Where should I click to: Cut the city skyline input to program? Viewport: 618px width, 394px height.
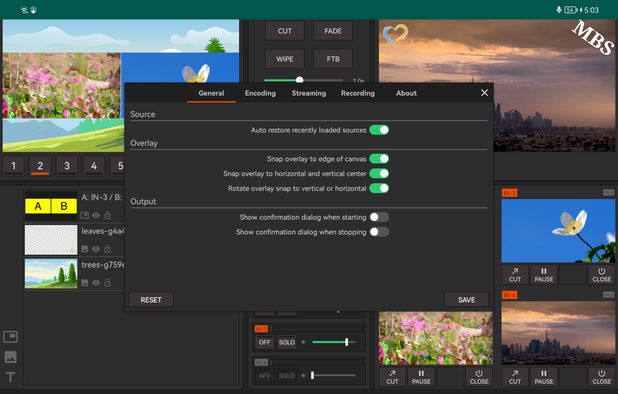(x=515, y=377)
